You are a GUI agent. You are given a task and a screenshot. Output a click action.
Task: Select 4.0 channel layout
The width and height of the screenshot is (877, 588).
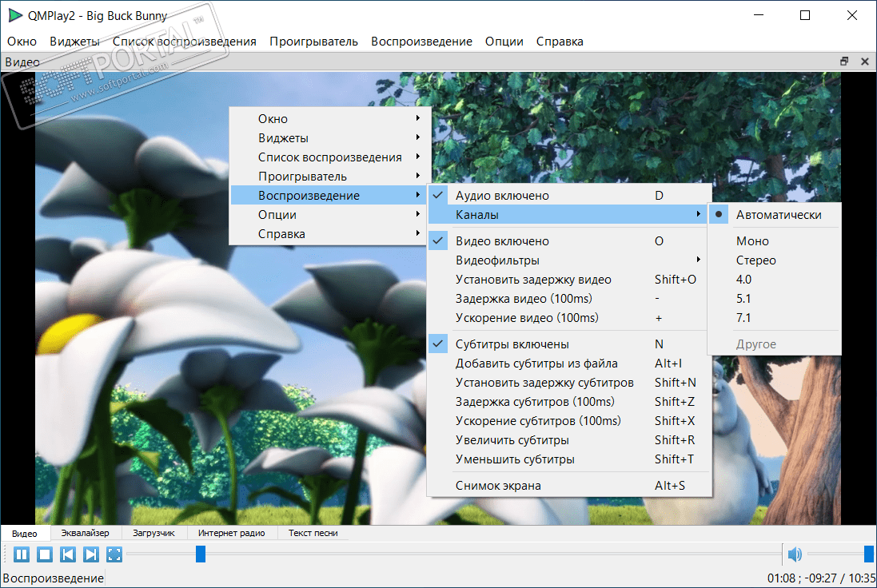774,280
